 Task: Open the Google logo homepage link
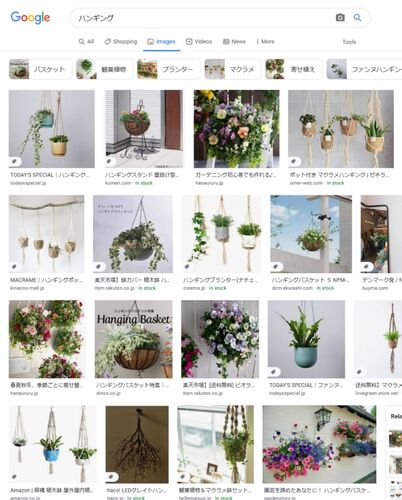tap(30, 18)
